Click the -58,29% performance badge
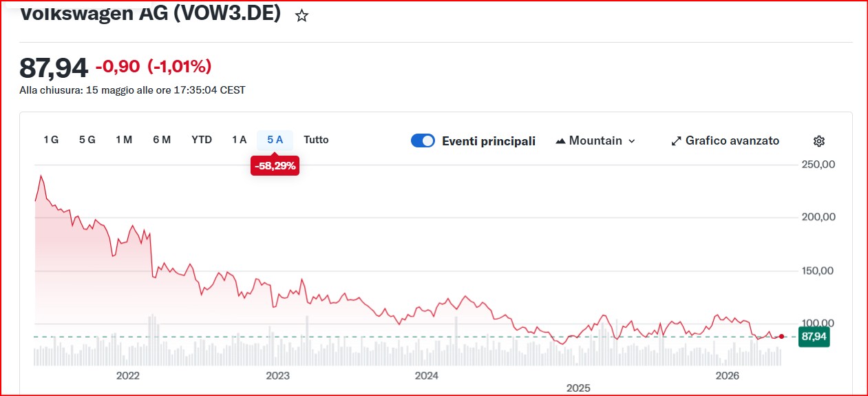This screenshot has height=396, width=868. tap(275, 165)
